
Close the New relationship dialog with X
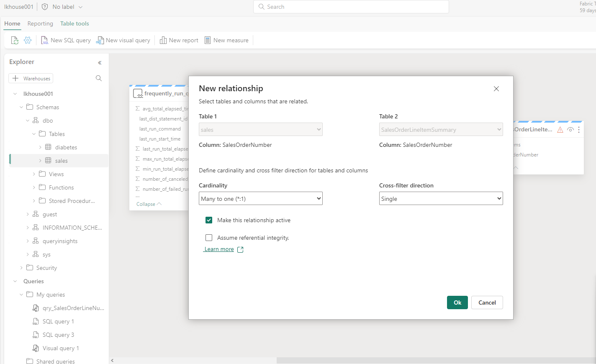pos(496,89)
